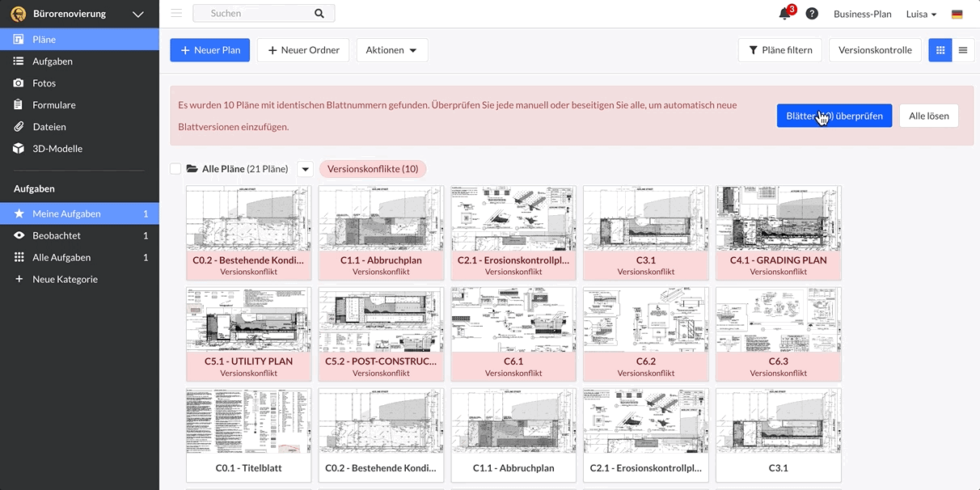980x490 pixels.
Task: Click the project logo icon beside Bürorenovierung
Action: 18,14
